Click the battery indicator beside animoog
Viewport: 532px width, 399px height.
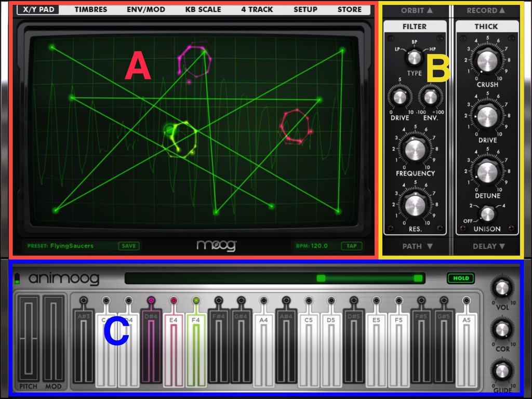(x=17, y=278)
